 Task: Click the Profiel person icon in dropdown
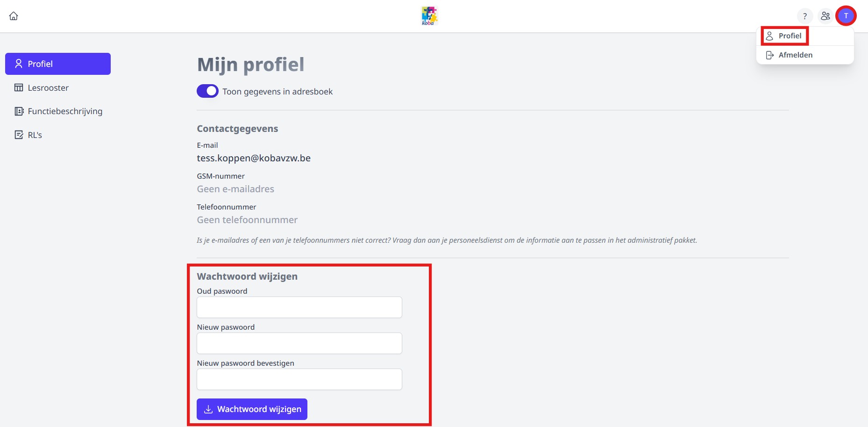[x=769, y=36]
